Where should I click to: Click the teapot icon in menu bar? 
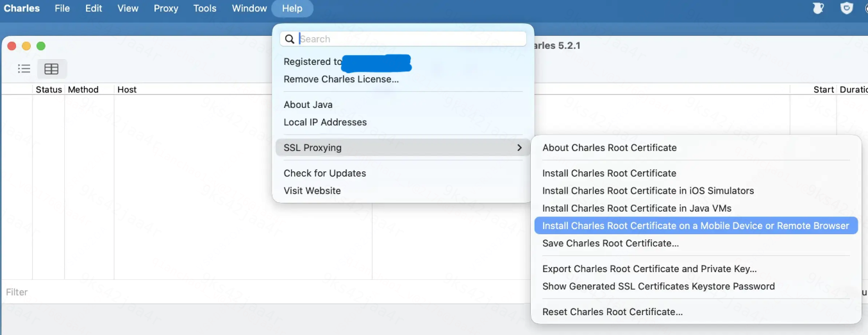(x=818, y=8)
